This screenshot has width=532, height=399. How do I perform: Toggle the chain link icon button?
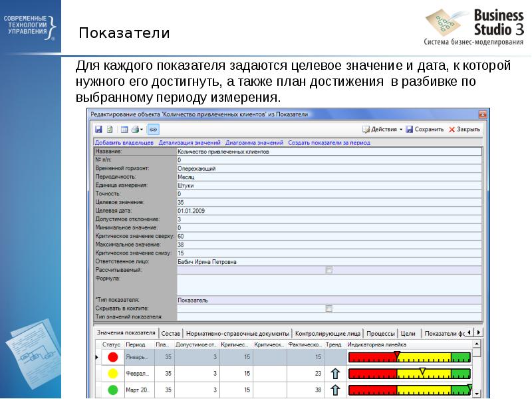pyautogui.click(x=154, y=129)
